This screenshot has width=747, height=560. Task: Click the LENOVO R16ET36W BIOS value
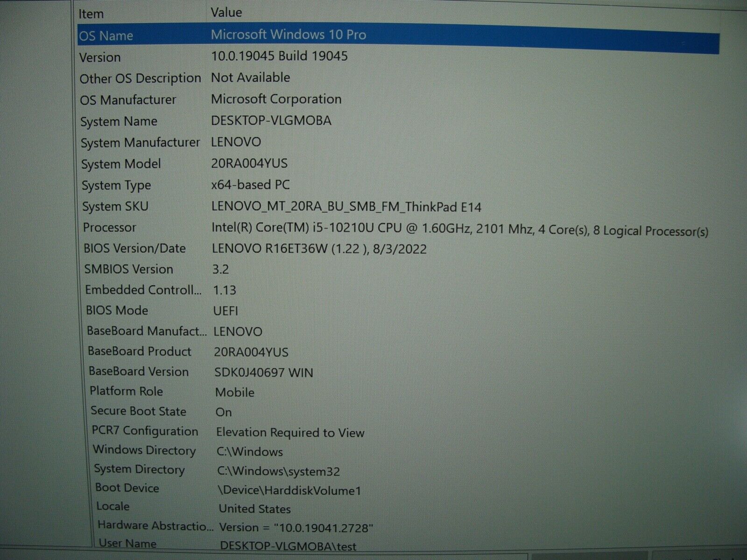(x=319, y=249)
